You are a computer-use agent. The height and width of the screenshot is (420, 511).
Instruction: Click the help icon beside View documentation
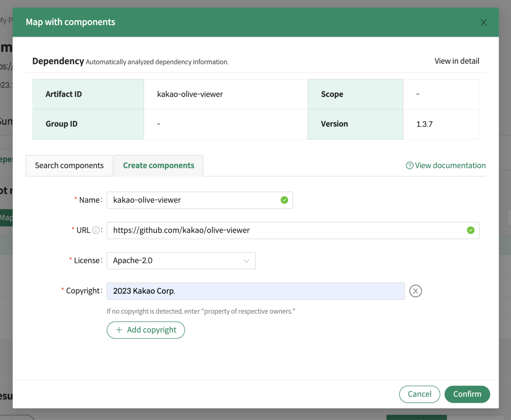pos(409,166)
